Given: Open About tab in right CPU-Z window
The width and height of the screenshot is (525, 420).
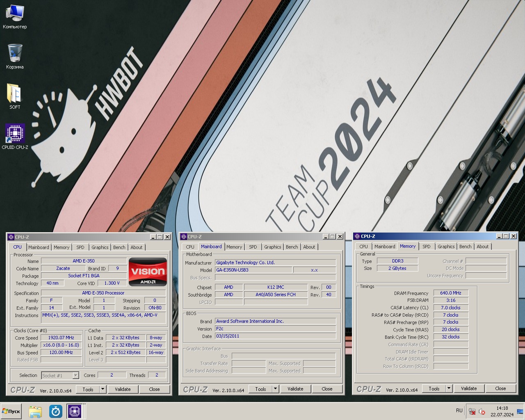Looking at the screenshot, I should (483, 247).
